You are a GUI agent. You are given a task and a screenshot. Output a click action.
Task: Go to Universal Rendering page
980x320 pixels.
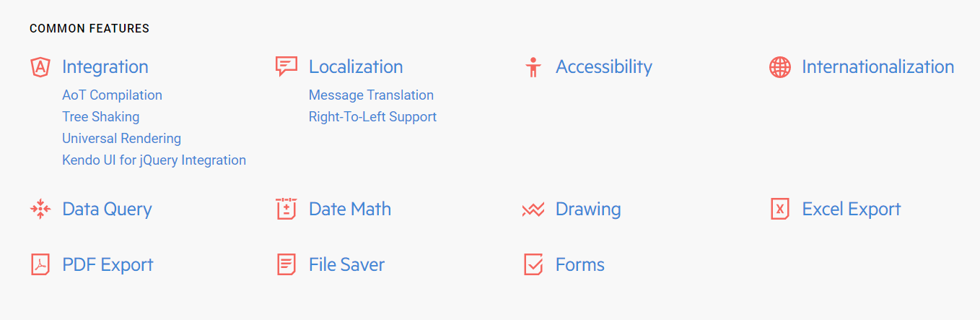(x=121, y=139)
